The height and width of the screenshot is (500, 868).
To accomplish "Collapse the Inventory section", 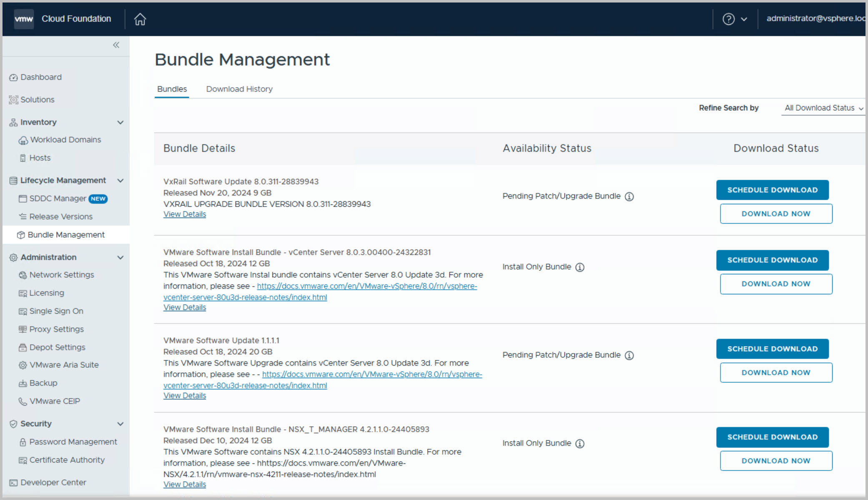I will click(120, 123).
